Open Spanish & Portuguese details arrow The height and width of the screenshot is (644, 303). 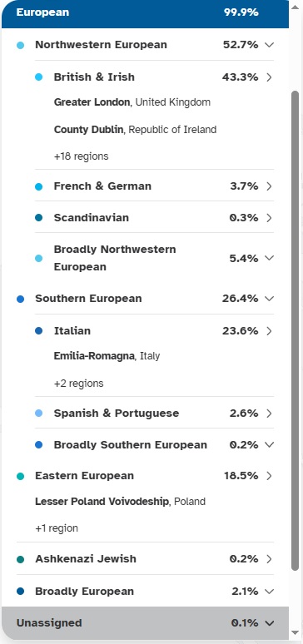[x=270, y=414]
